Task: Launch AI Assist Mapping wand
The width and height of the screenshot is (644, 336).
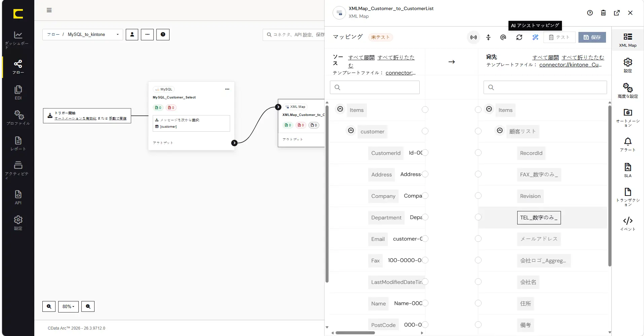Action: point(535,37)
